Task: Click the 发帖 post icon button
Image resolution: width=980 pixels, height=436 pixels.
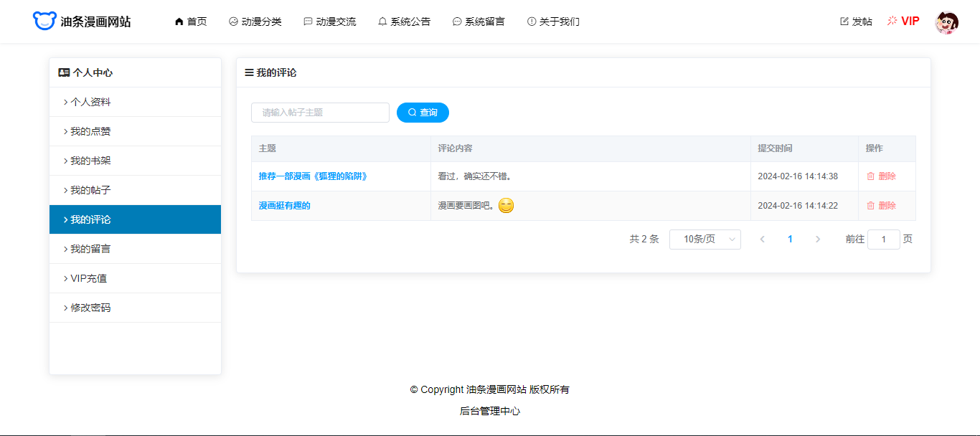Action: pyautogui.click(x=856, y=22)
